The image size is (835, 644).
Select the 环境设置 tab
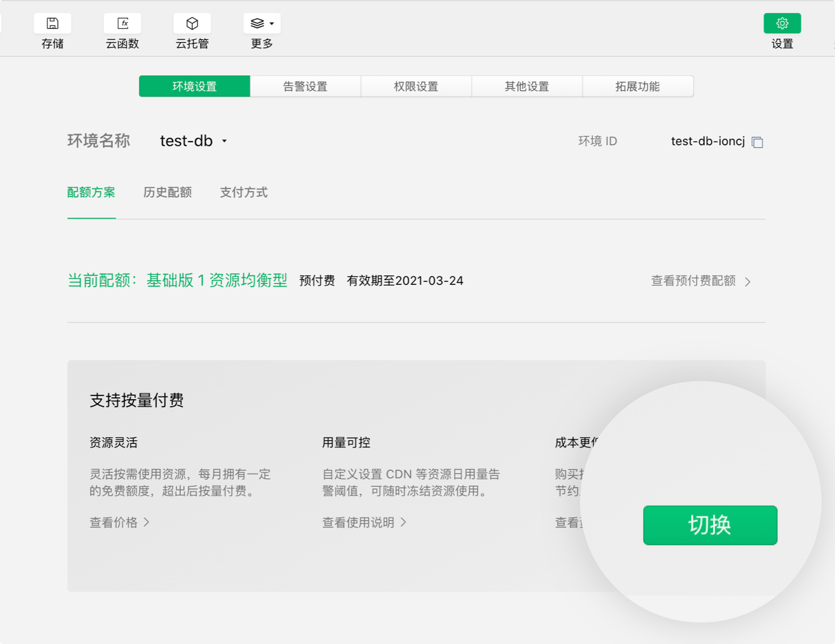[194, 86]
